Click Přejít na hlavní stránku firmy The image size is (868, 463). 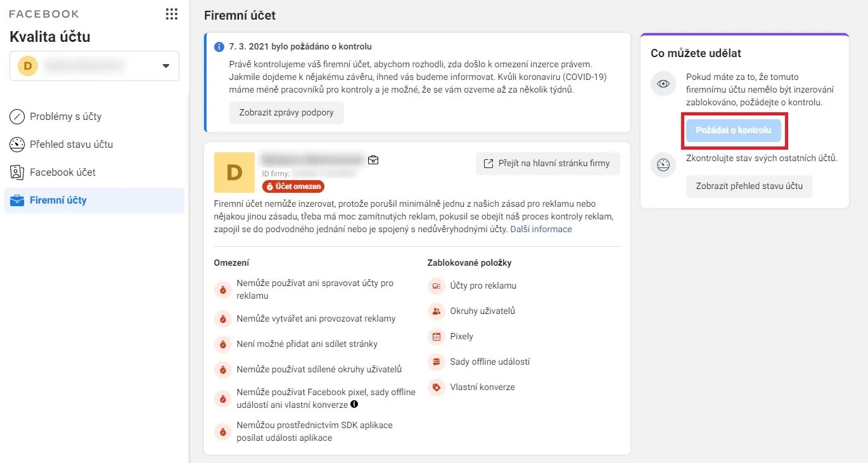[548, 164]
